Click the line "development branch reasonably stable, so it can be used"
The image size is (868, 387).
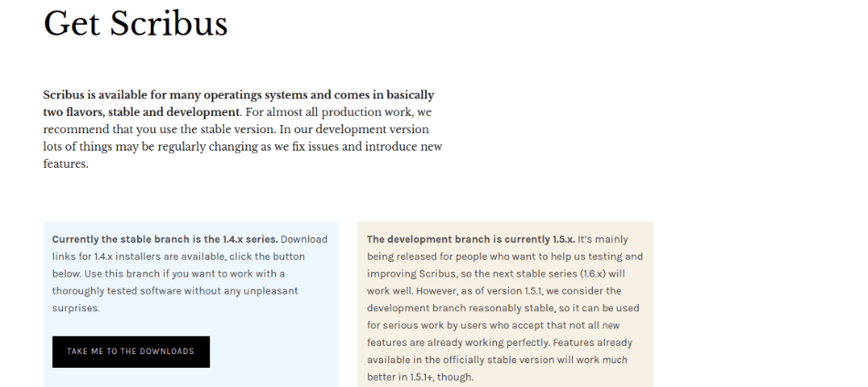pos(503,308)
